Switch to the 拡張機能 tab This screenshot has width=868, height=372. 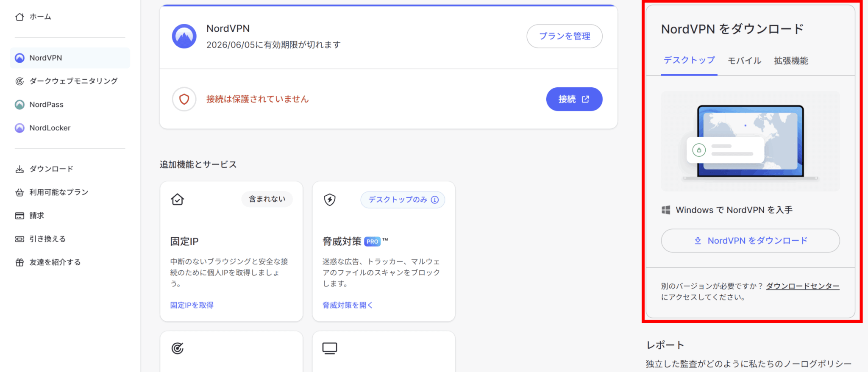click(x=791, y=61)
